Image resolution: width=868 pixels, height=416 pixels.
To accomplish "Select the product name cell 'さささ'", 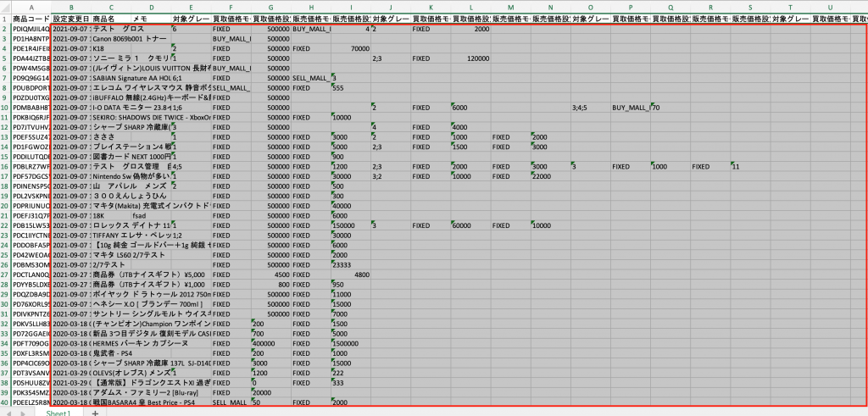I will pyautogui.click(x=111, y=137).
